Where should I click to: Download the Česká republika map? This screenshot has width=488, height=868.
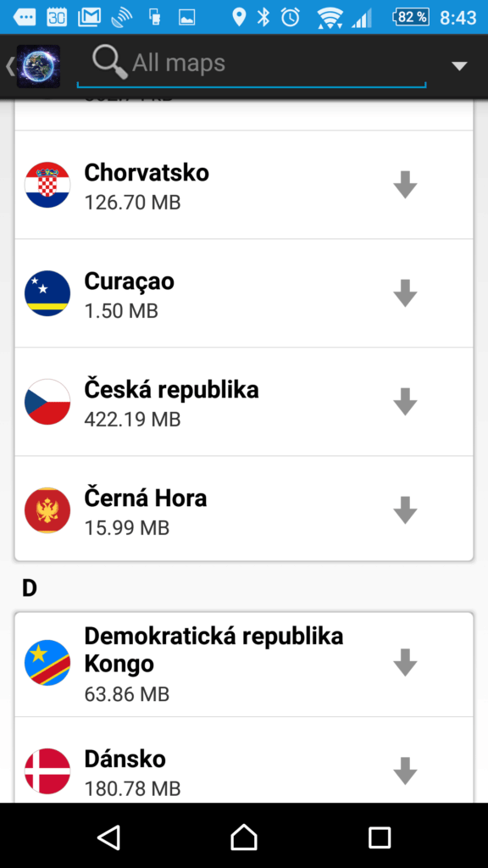[x=405, y=402]
